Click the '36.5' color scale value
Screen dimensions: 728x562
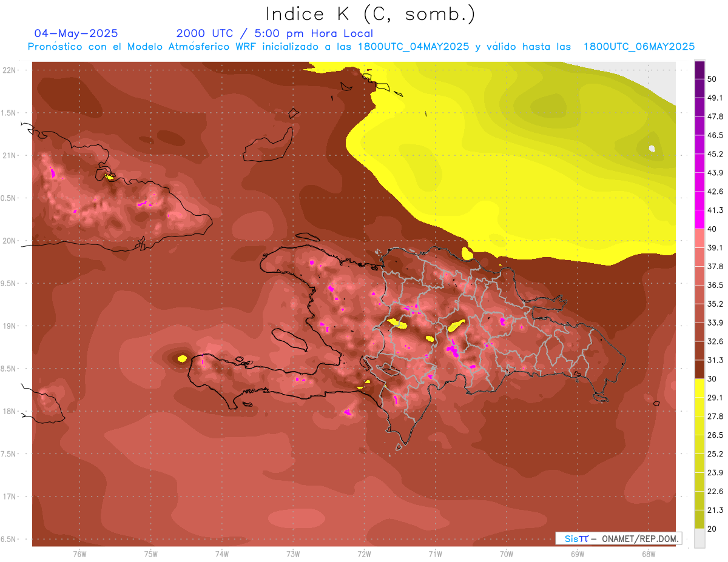click(x=716, y=285)
